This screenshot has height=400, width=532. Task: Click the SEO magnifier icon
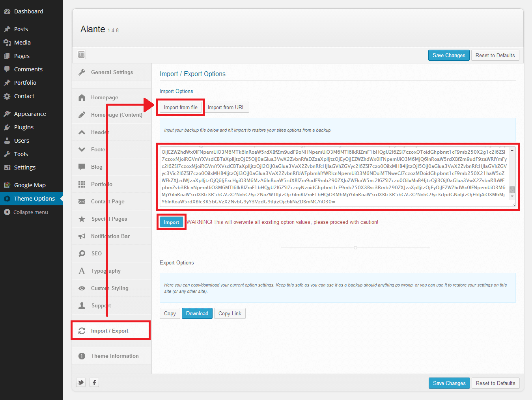pos(82,253)
